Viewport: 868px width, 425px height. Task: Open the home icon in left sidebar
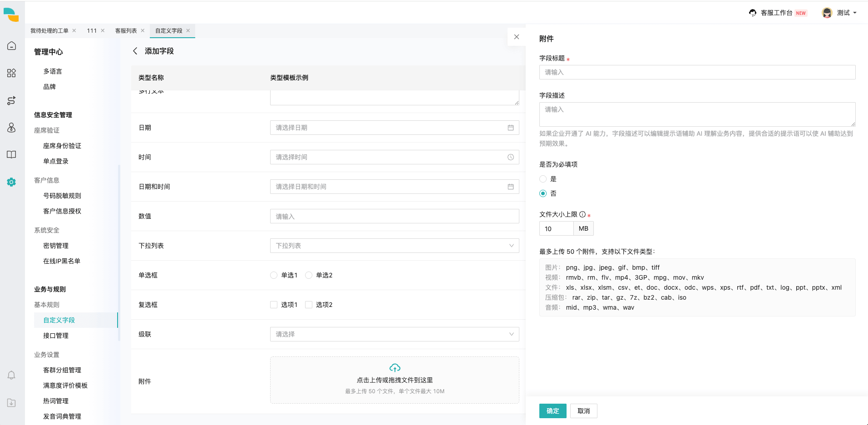coord(11,46)
